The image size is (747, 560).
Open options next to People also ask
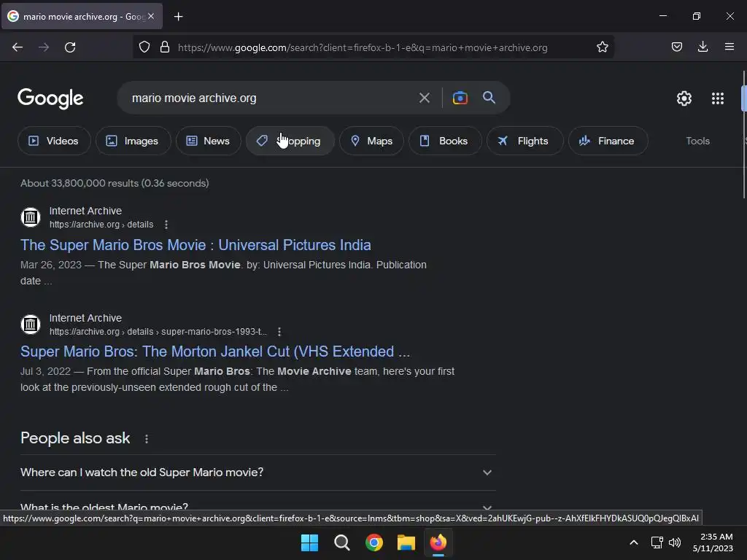point(147,439)
